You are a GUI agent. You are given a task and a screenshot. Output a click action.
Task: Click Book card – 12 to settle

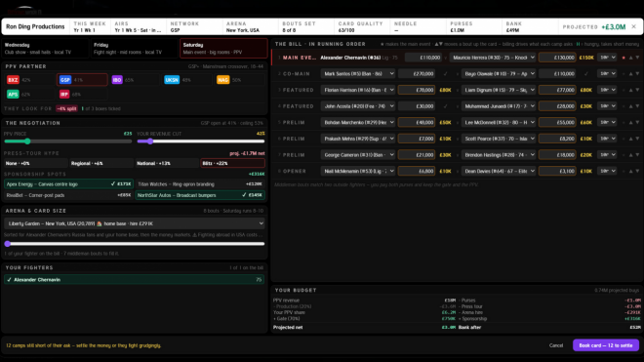coord(606,345)
